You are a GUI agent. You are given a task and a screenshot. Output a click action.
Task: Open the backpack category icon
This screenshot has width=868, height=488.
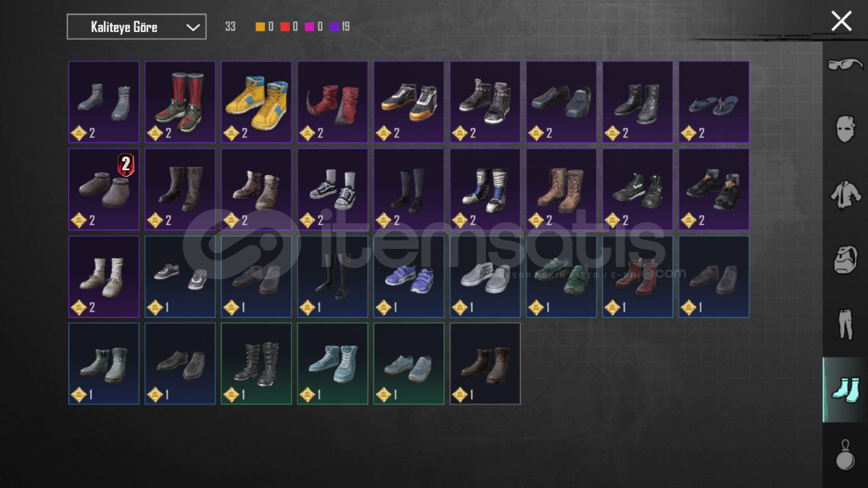pos(845,260)
